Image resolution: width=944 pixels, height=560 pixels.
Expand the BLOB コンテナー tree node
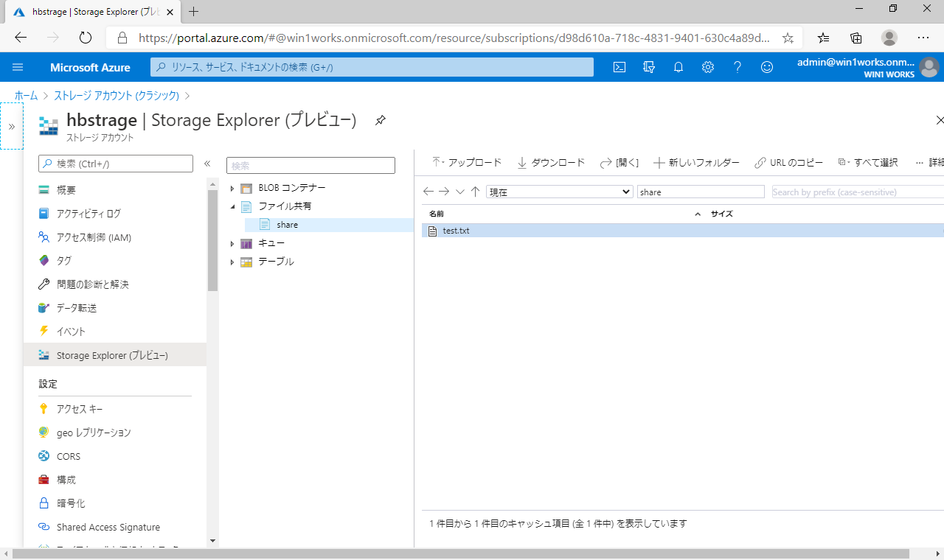point(232,188)
